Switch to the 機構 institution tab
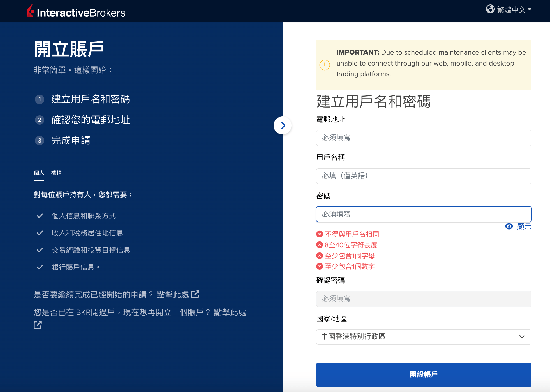Image resolution: width=550 pixels, height=392 pixels. click(56, 173)
